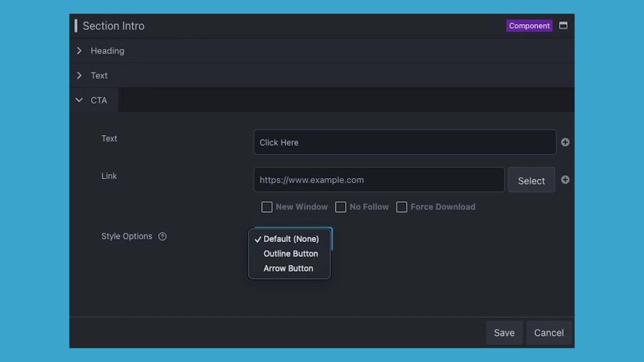This screenshot has height=362, width=644.
Task: Click the add icon beside the Text field
Action: (x=566, y=142)
